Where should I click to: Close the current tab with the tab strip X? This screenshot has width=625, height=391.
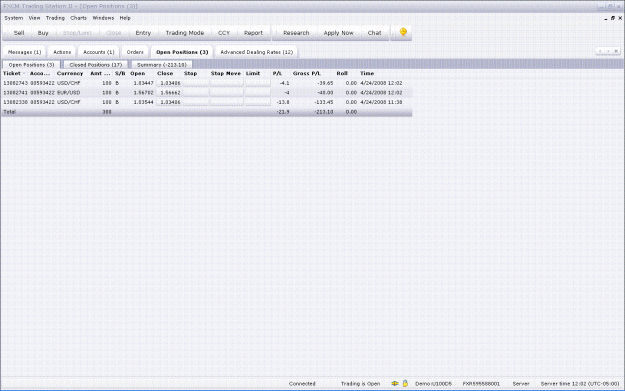(616, 51)
